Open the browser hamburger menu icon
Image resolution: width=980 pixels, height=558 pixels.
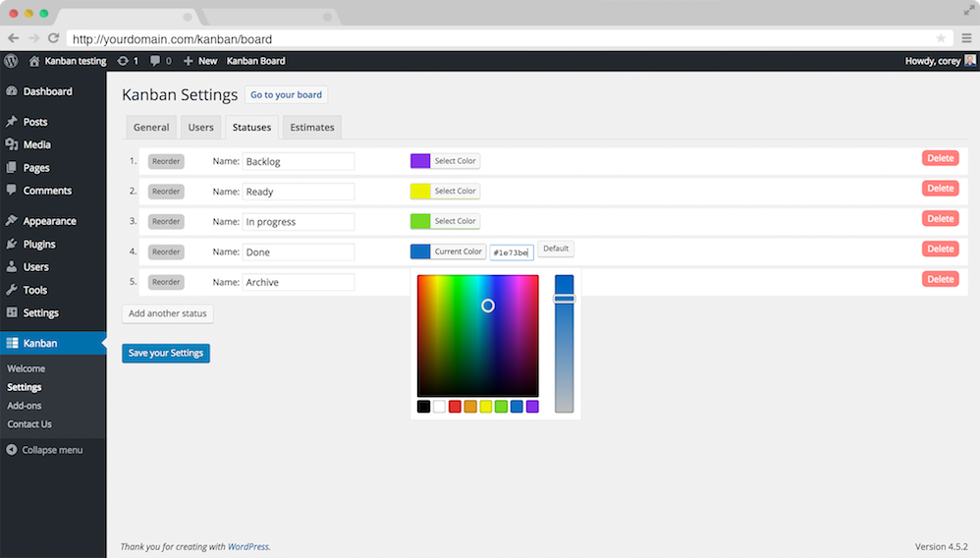pos(965,38)
